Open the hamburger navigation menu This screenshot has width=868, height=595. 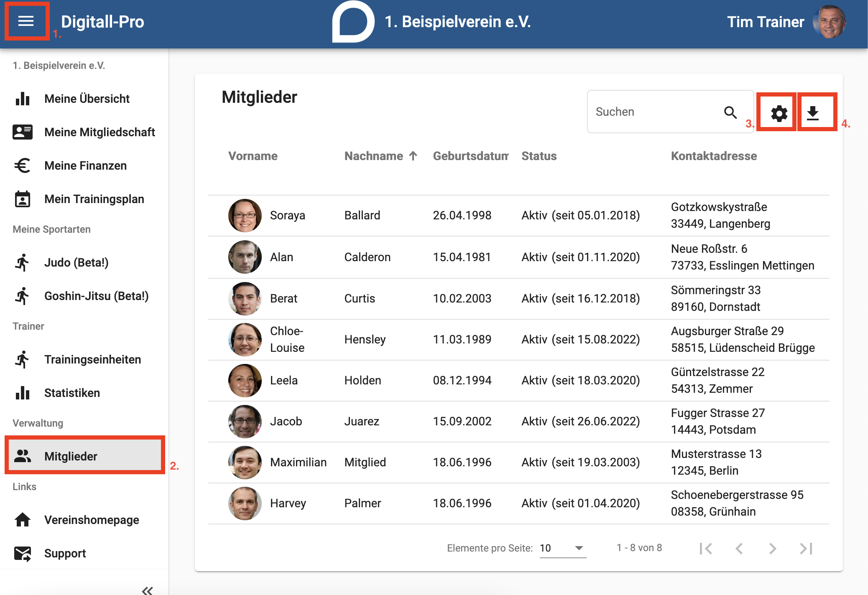pos(26,21)
